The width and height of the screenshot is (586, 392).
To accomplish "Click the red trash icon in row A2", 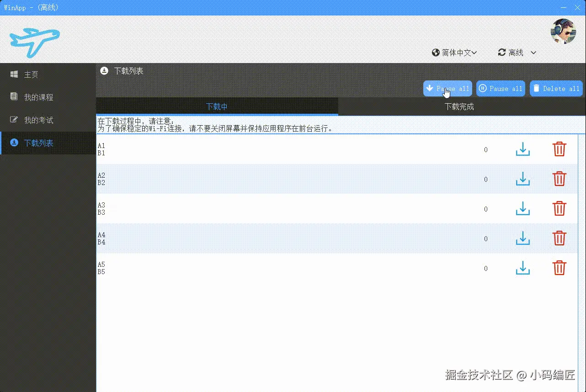I will 559,179.
